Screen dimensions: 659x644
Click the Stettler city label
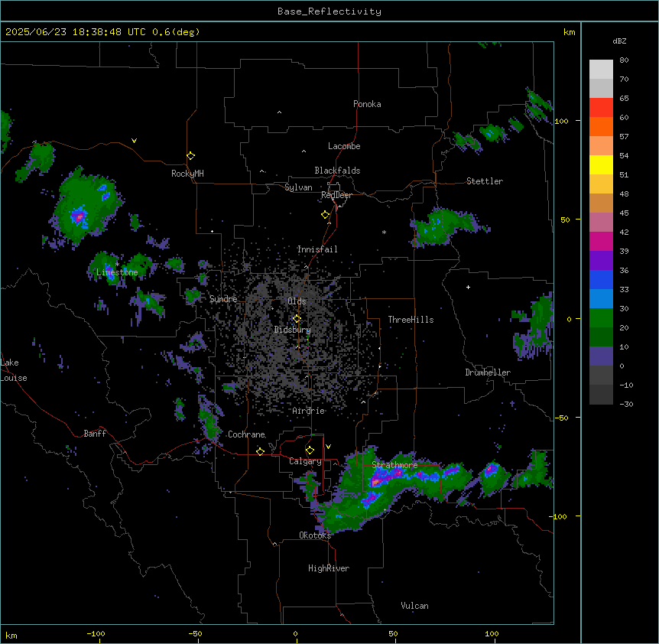pos(485,181)
